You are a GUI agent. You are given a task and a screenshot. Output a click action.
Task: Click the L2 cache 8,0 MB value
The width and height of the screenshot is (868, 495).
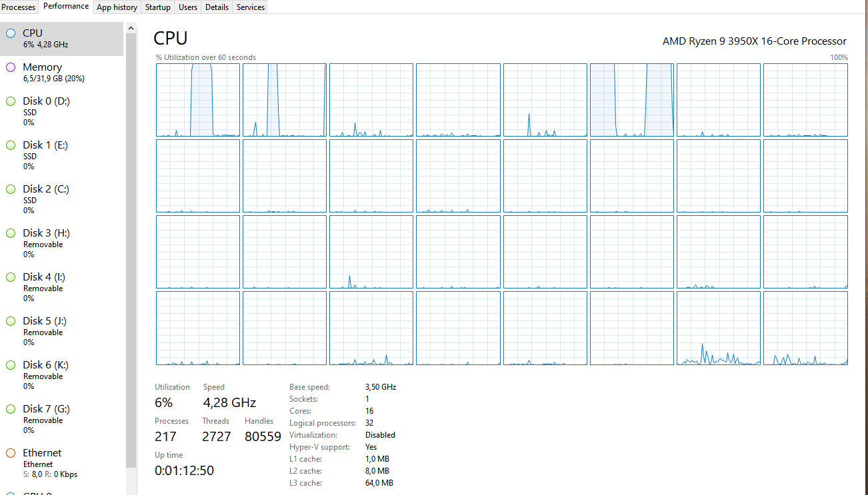377,471
